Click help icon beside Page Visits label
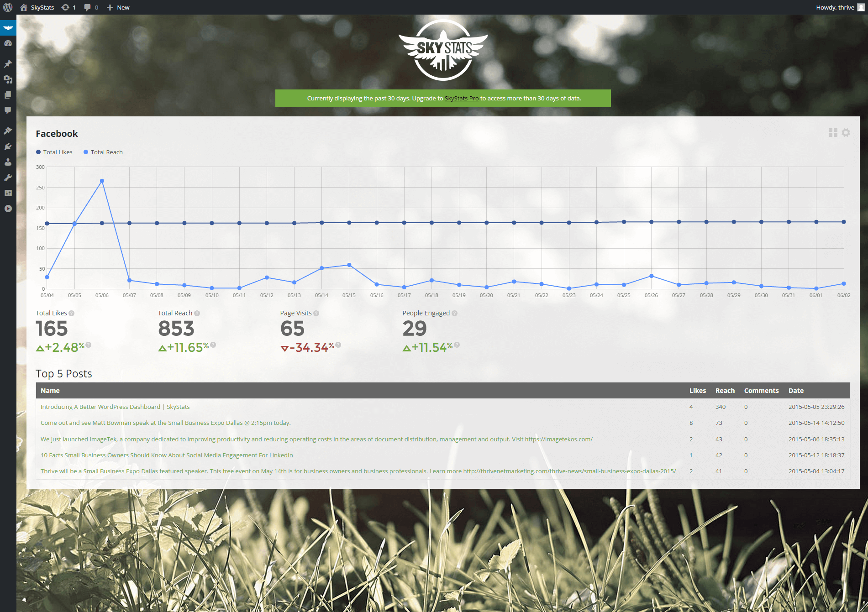This screenshot has height=612, width=868. [x=316, y=314]
